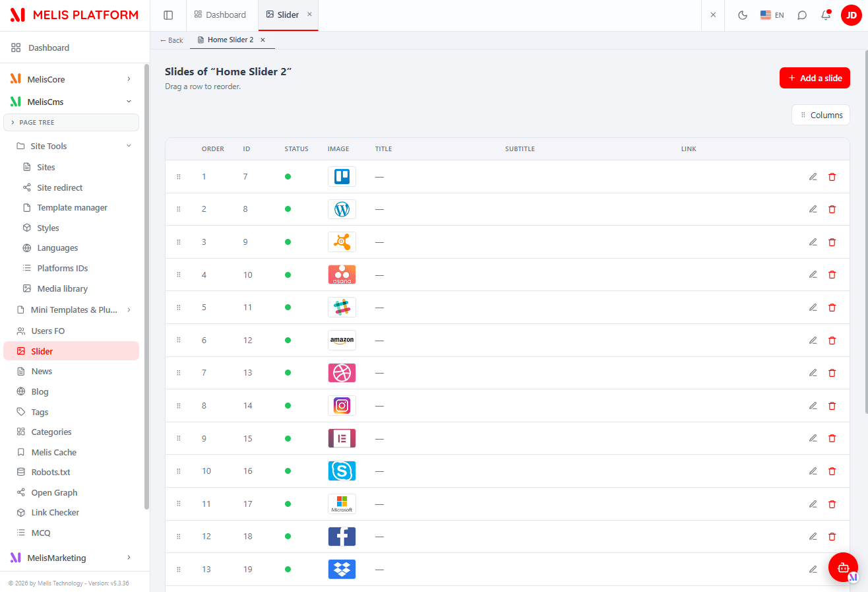Edit the Skype slide row
The width and height of the screenshot is (868, 592).
point(813,471)
